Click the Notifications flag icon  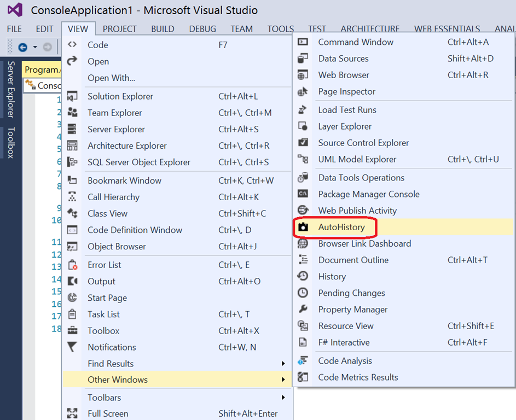[72, 347]
